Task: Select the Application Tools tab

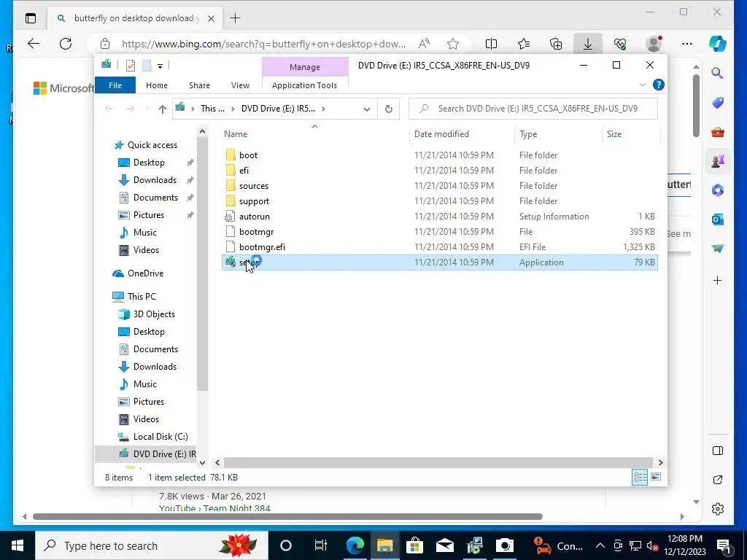Action: [304, 85]
